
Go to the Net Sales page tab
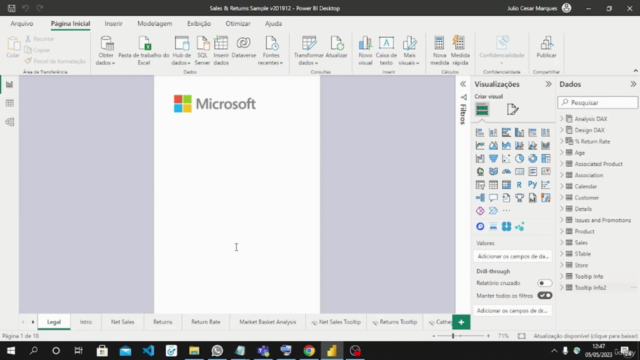pos(122,322)
